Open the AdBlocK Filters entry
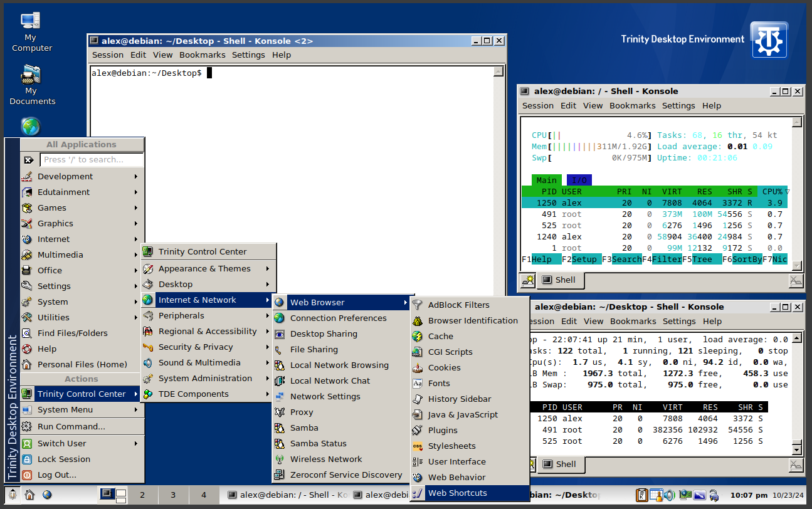This screenshot has width=812, height=509. [x=458, y=305]
